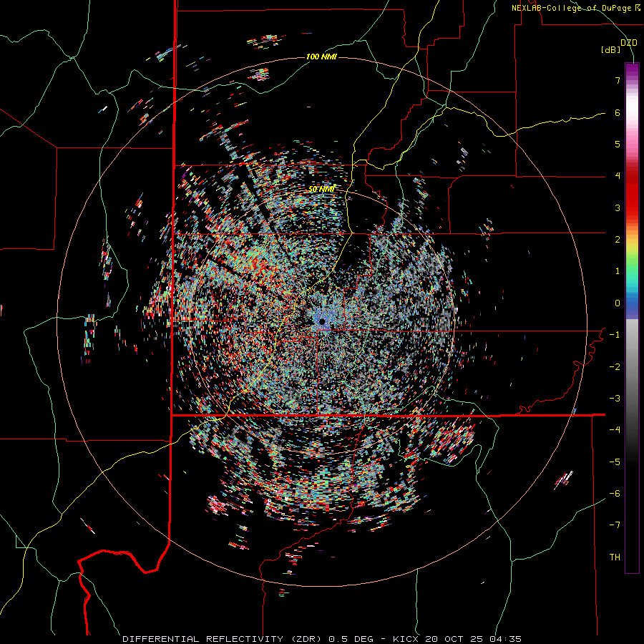Select the 100 NMI range ring label

point(321,57)
